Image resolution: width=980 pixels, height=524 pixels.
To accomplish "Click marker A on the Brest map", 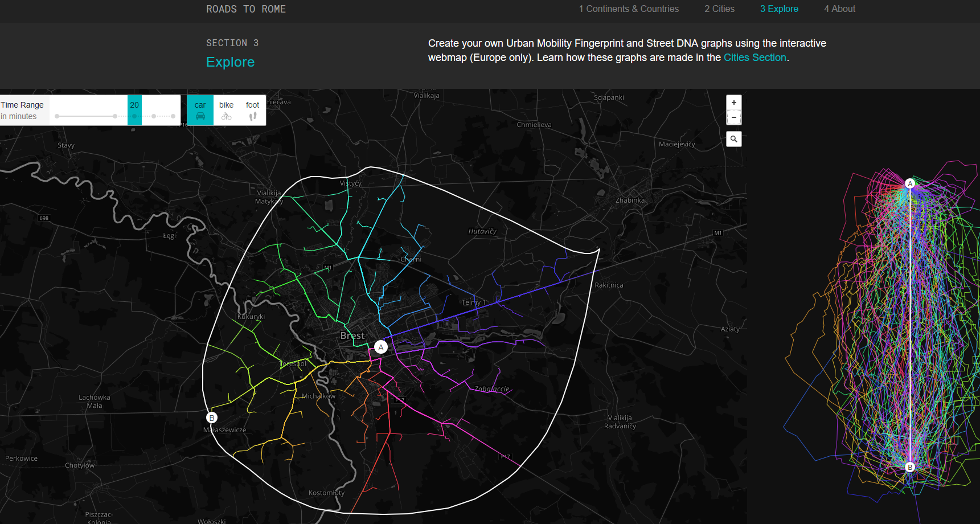I will click(381, 347).
